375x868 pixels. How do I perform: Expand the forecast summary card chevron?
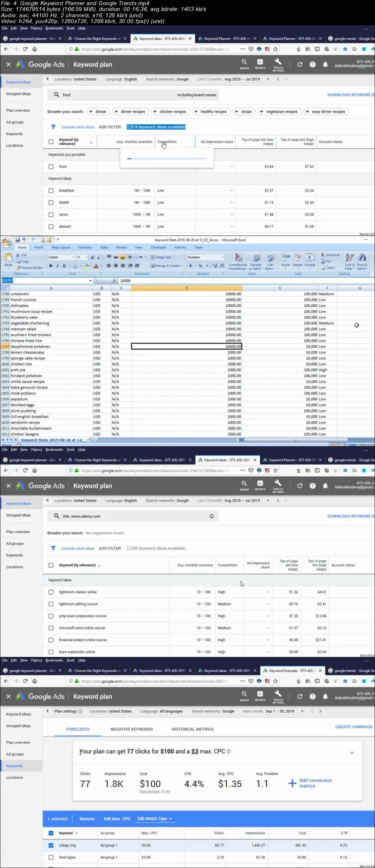tap(352, 753)
